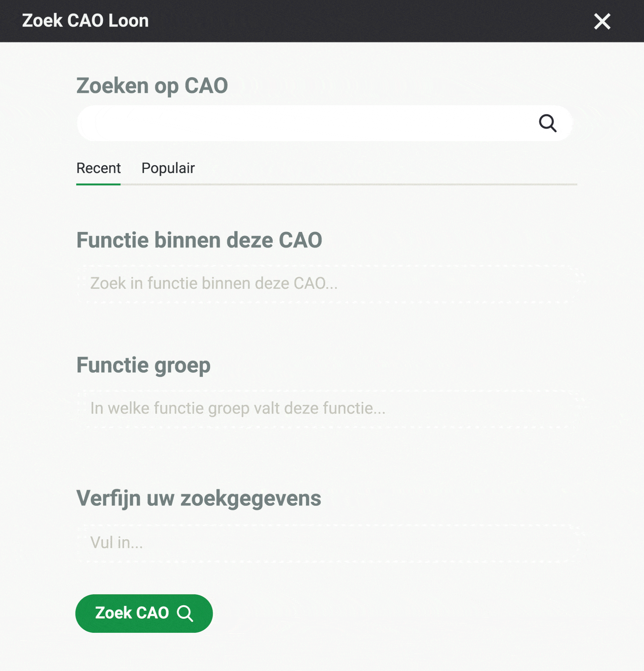
Task: Switch to the Recent tab
Action: (x=98, y=168)
